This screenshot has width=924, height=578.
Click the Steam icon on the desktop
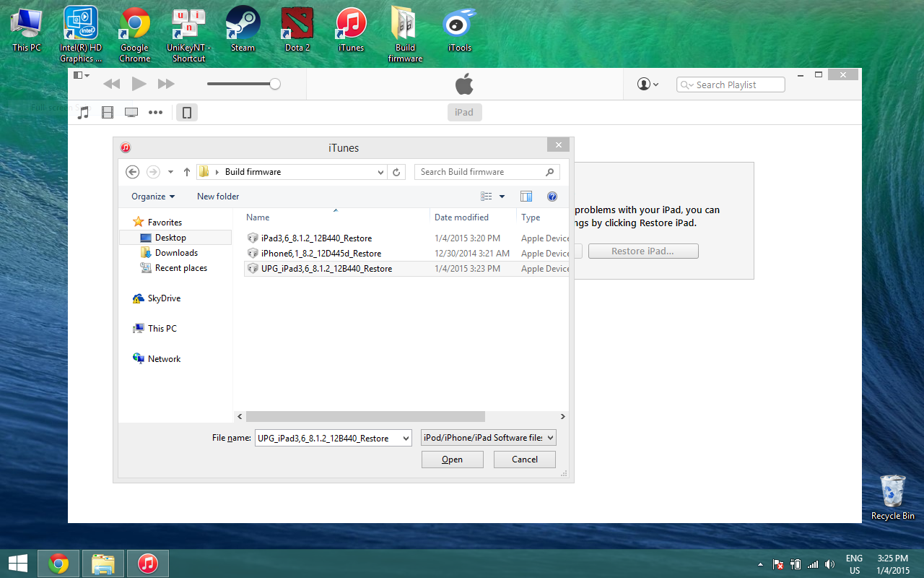click(242, 23)
